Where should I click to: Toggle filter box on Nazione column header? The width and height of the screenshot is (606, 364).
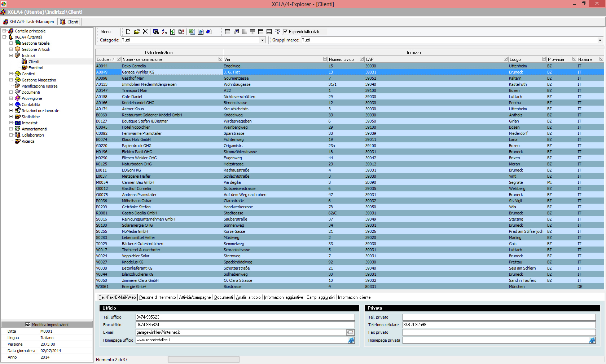[x=601, y=59]
